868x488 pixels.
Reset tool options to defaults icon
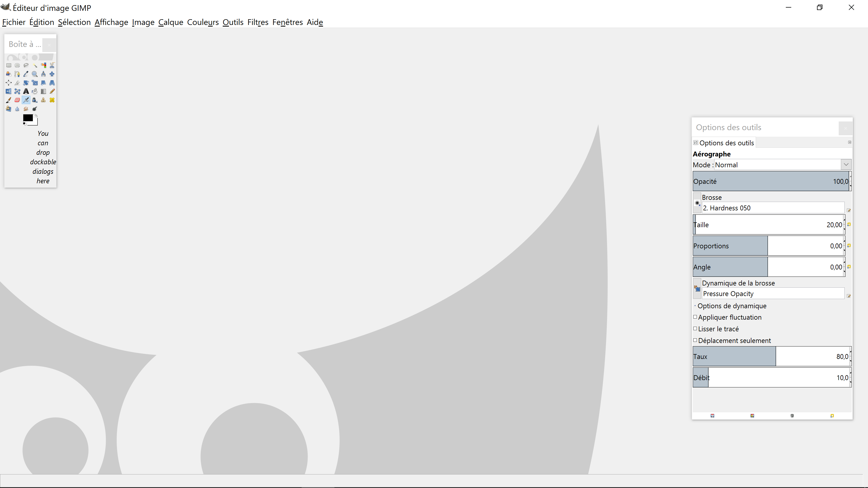pyautogui.click(x=832, y=416)
